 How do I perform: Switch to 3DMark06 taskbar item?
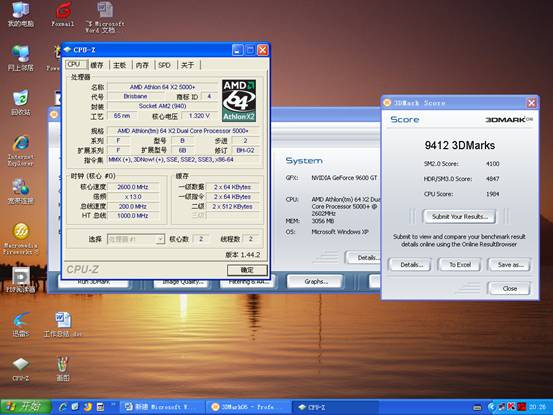(x=248, y=407)
